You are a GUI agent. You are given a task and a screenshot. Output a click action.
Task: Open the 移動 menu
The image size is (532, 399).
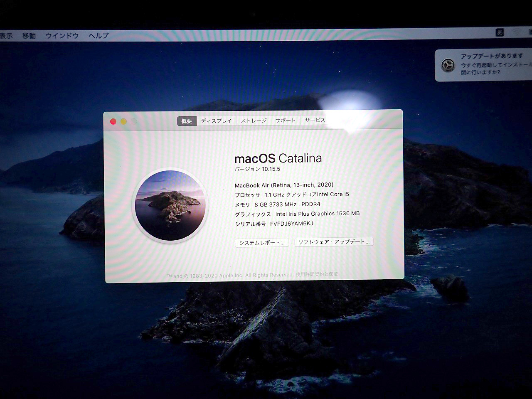29,36
